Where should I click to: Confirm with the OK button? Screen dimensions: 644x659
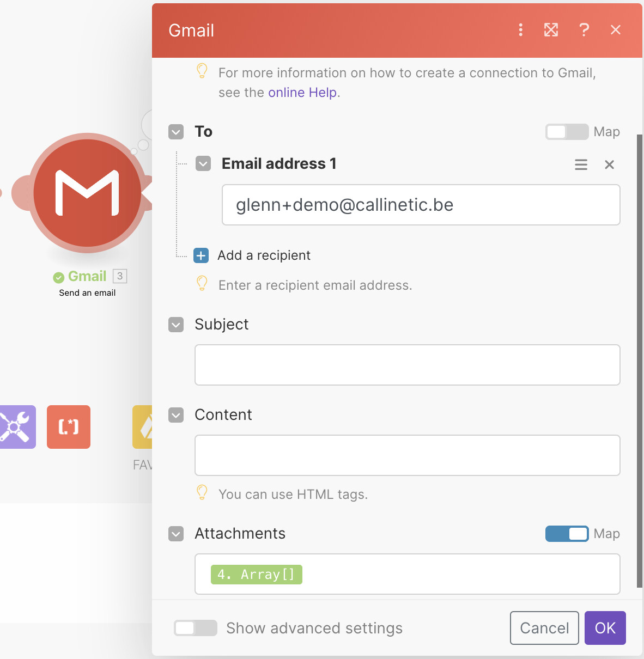click(x=605, y=628)
